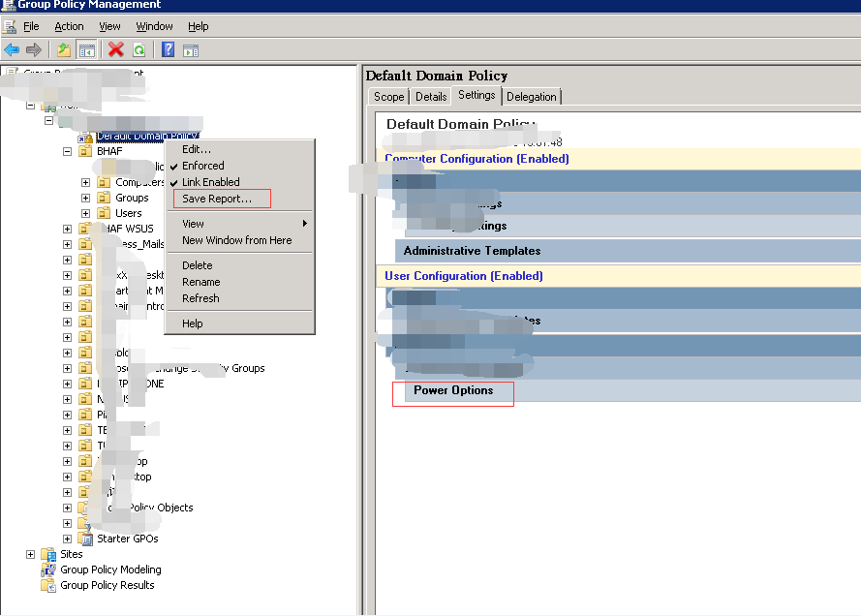Expand the Group Policy Objects node
Viewport: 861px width, 616px height.
[67, 508]
